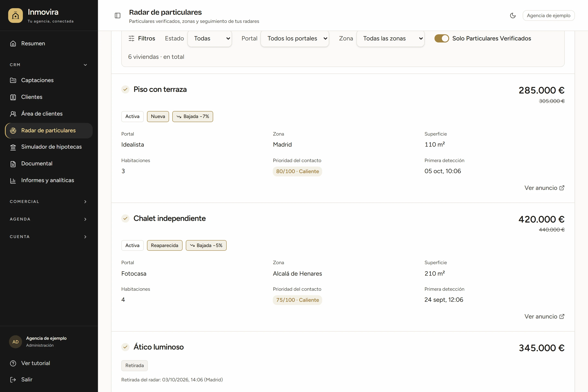Toggle the sidebar panel icon
Viewport: 588px width, 392px height.
(x=118, y=16)
